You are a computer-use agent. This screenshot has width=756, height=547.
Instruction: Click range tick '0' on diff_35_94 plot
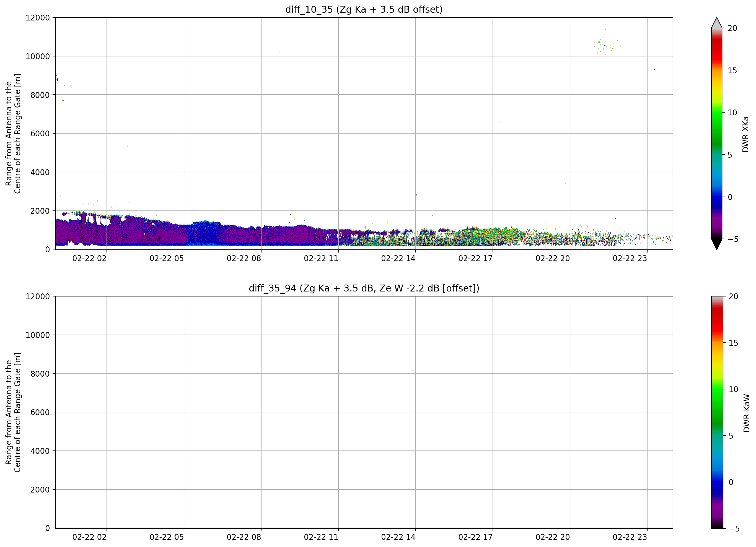click(48, 528)
